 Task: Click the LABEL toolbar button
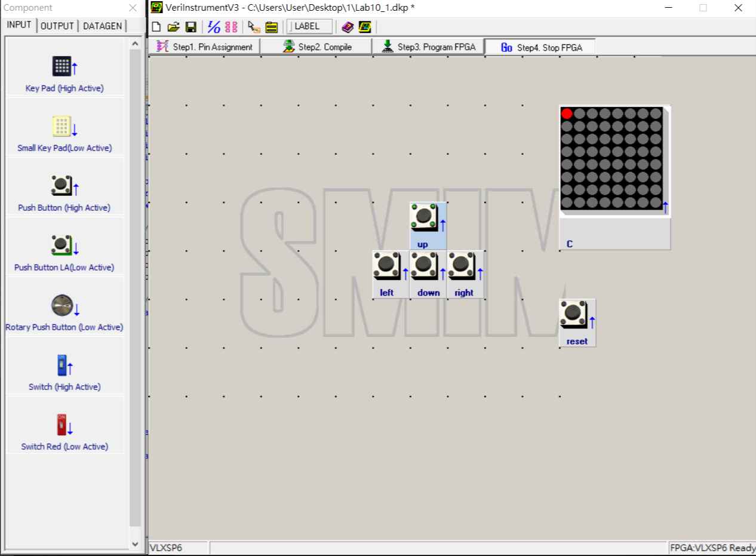pyautogui.click(x=310, y=26)
